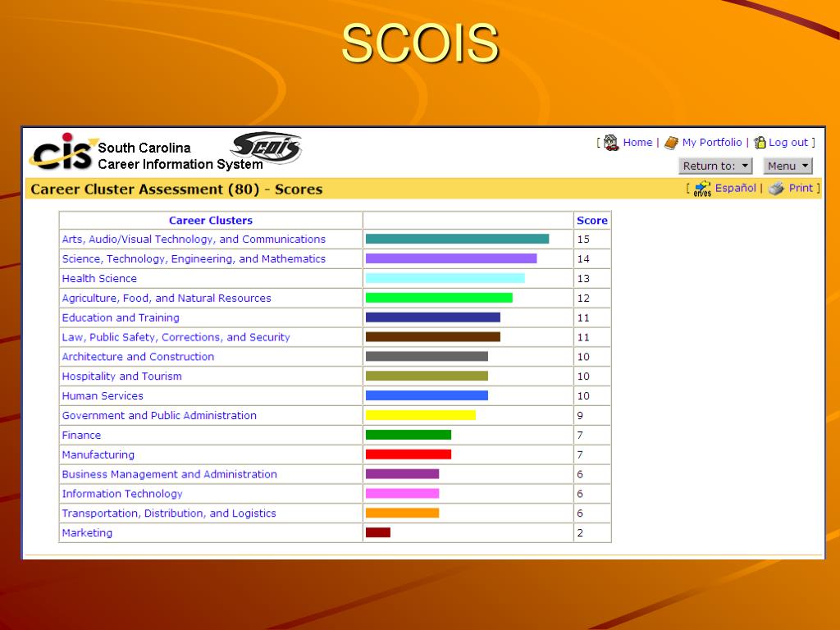840x630 pixels.
Task: Click the score 12 for Agriculture
Action: [583, 299]
